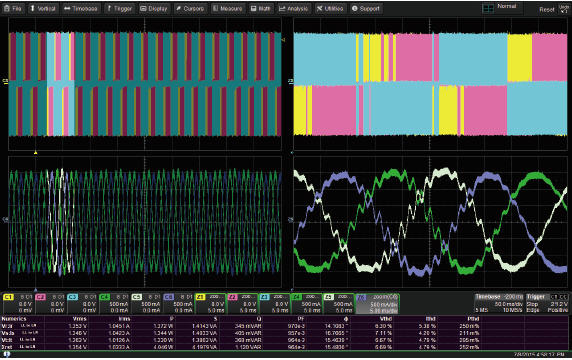Click the yellow Z1 zoom label badge
572x360 pixels.
[201, 297]
